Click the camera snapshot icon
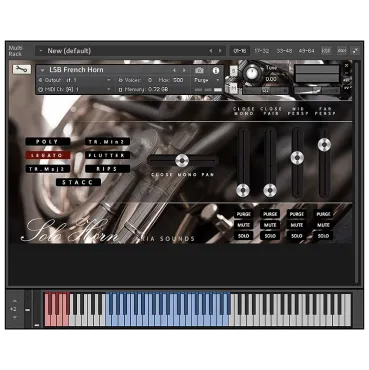This screenshot has height=370, width=369. (199, 70)
